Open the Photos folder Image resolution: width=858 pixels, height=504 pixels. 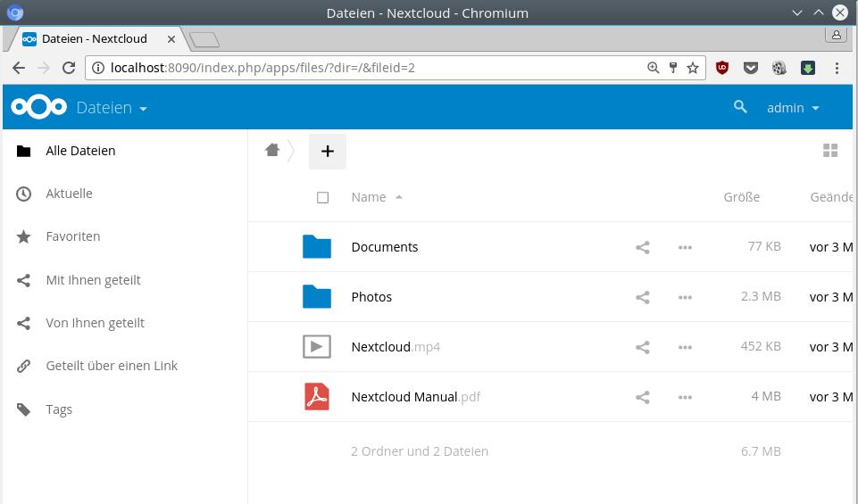(x=371, y=297)
